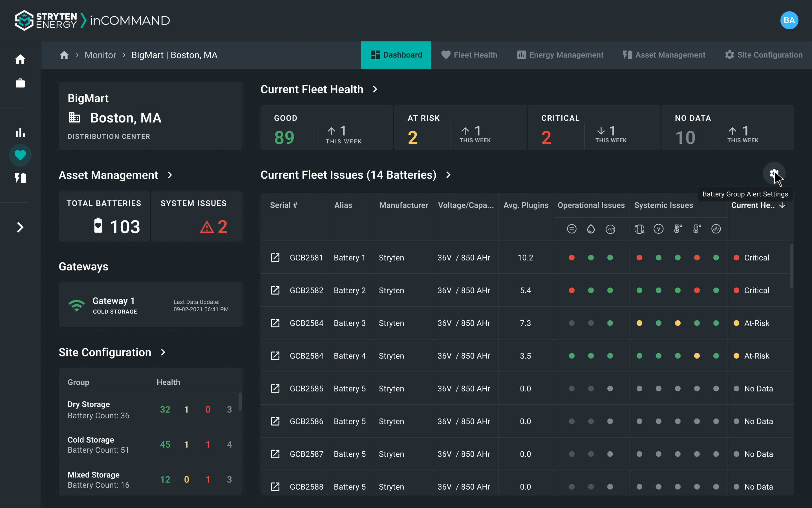Open the Asset Management tab
Viewport: 812px width, 508px height.
tap(664, 55)
